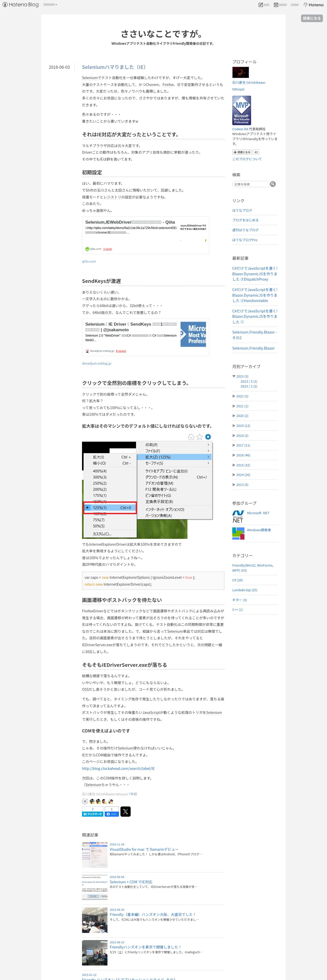Open related post Selenium + COM でIE対応
Viewport: 327px width, 980px height.
131,882
